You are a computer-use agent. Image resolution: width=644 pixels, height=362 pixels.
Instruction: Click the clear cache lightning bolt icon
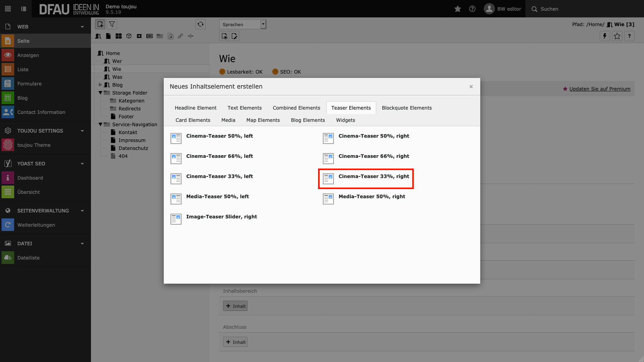tap(604, 36)
